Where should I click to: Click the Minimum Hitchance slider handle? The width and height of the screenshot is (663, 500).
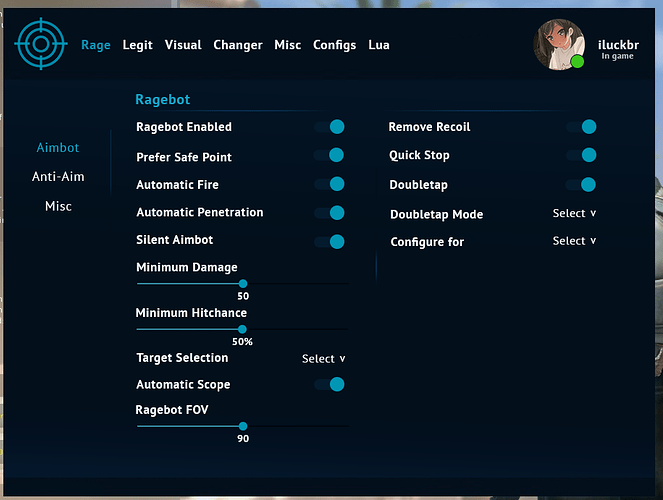242,329
